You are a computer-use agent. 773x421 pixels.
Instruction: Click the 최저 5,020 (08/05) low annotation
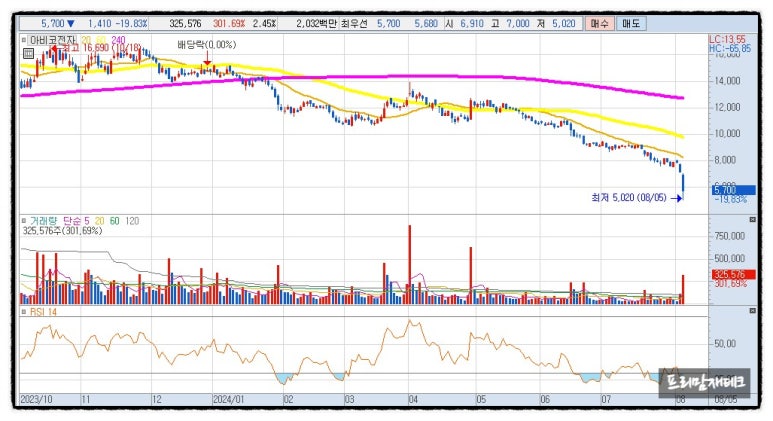(x=629, y=198)
